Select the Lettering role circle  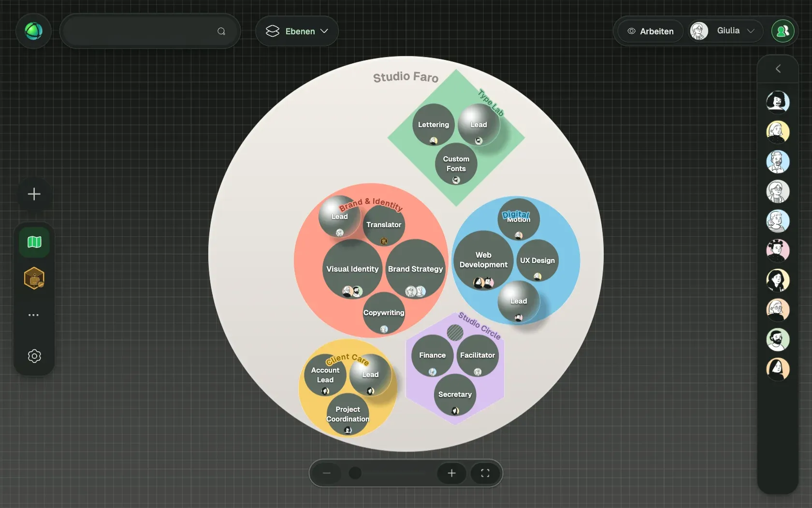tap(434, 125)
